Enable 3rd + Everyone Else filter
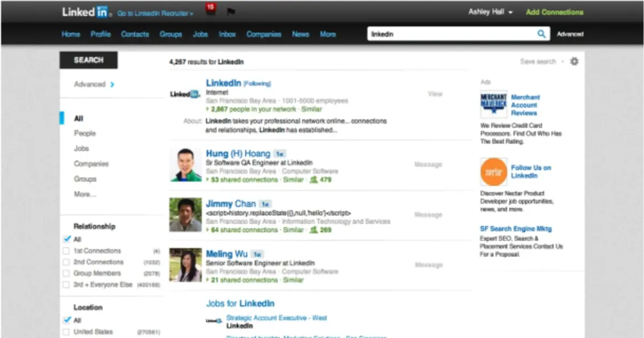Viewport: 644px width, 338px height. click(66, 285)
